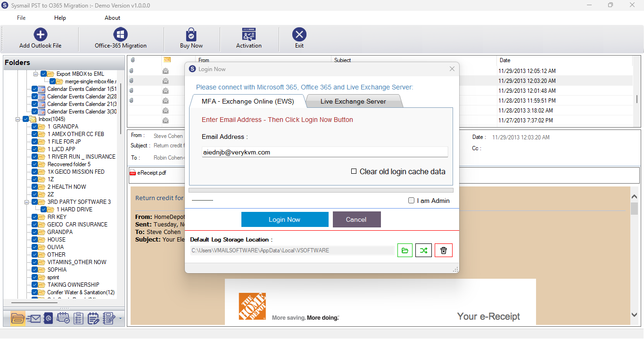Click the Add Outlook File toolbar icon
Viewport: 644px width, 339px height.
[41, 34]
